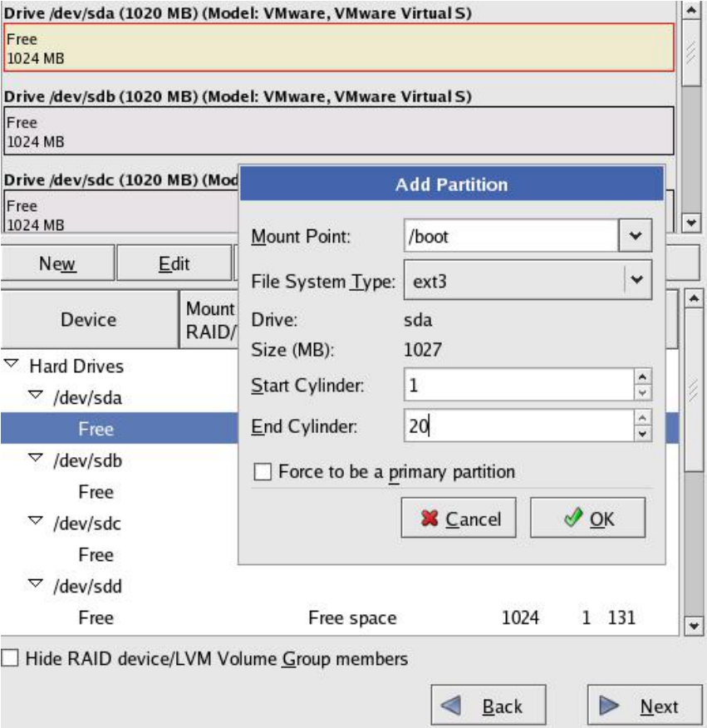Click the Cancel button in Add Partition
This screenshot has height=728, width=707.
coord(459,518)
